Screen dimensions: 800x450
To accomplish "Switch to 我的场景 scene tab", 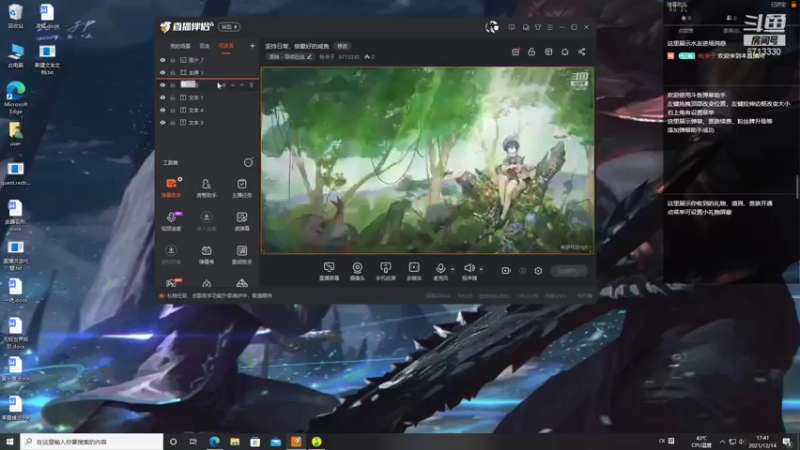I will coord(180,46).
